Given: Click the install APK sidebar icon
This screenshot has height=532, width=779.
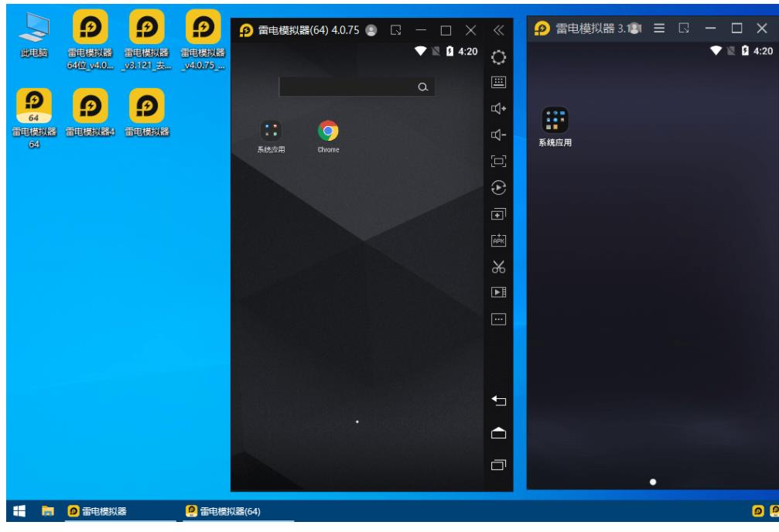Looking at the screenshot, I should coord(498,240).
